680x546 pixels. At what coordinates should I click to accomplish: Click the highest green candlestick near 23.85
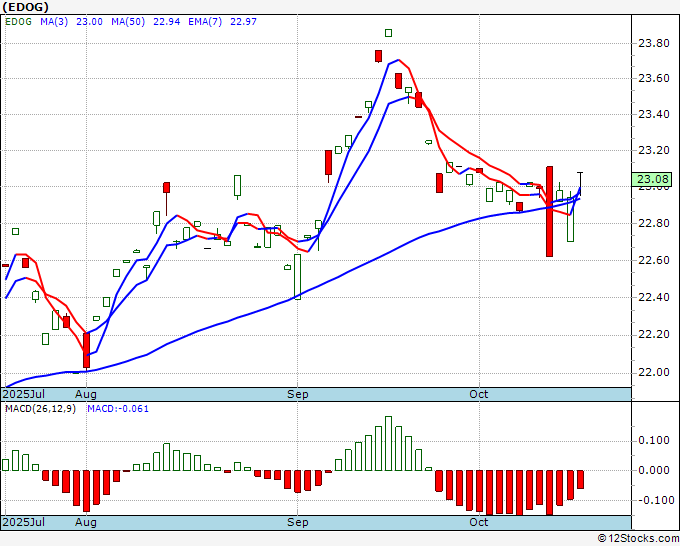coord(389,33)
